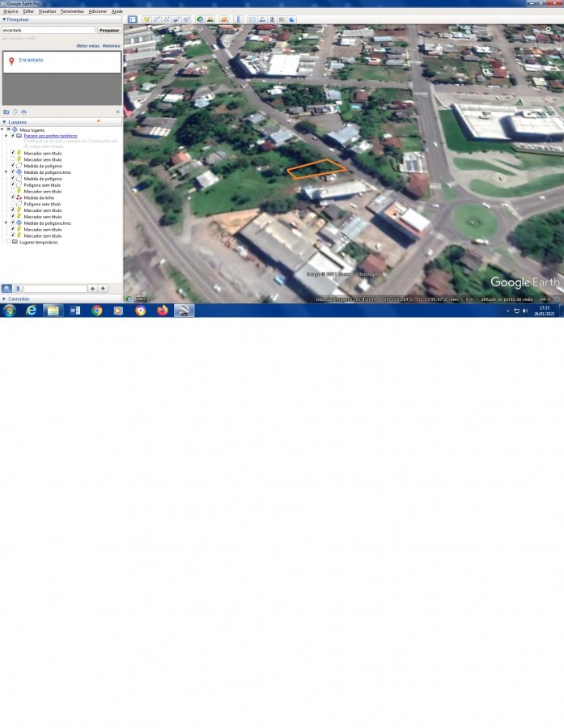Click the Pesquisar search button

coord(108,30)
